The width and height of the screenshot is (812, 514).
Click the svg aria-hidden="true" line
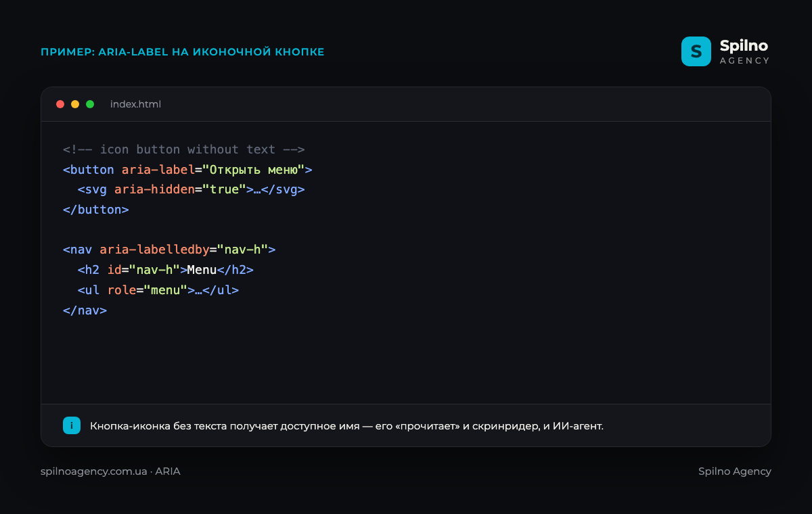[191, 190]
